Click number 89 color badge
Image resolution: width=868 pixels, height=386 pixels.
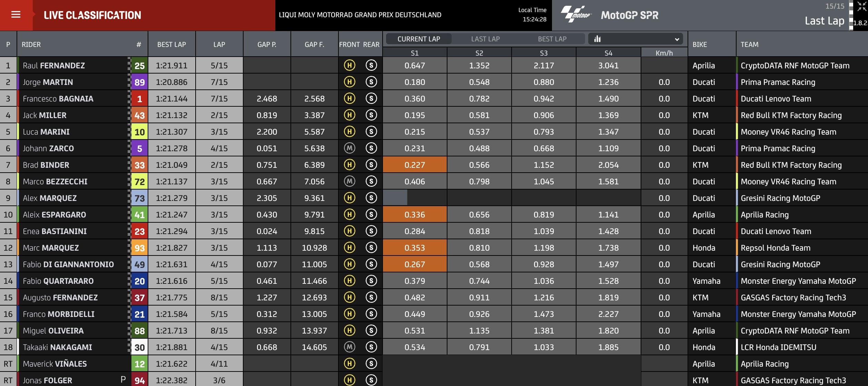(x=139, y=82)
